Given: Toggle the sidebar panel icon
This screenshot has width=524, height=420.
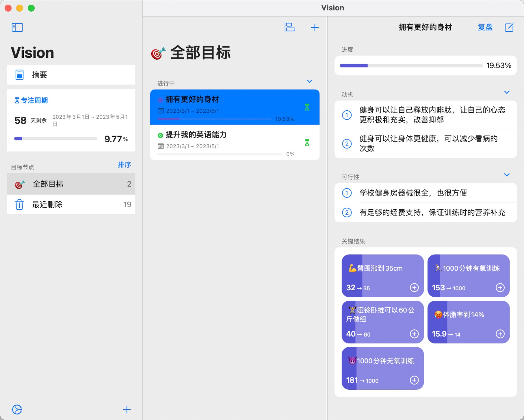Looking at the screenshot, I should click(17, 27).
